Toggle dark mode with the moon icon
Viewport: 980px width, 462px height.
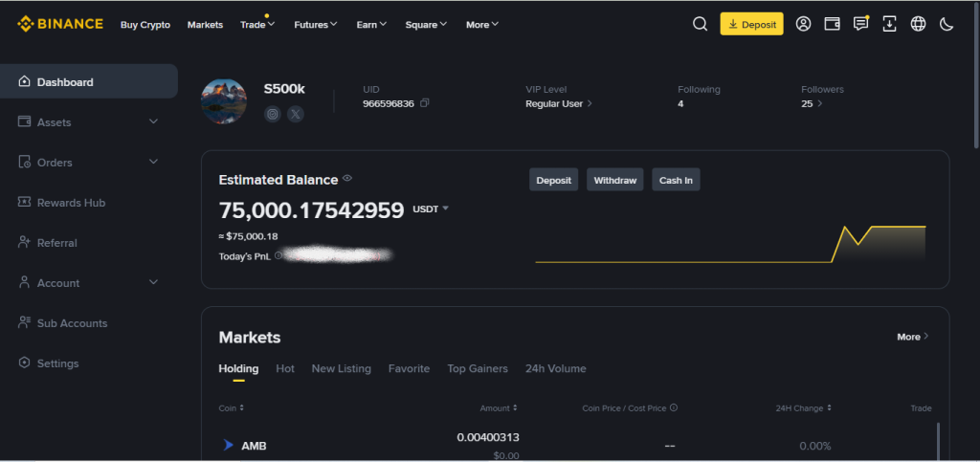[x=947, y=24]
